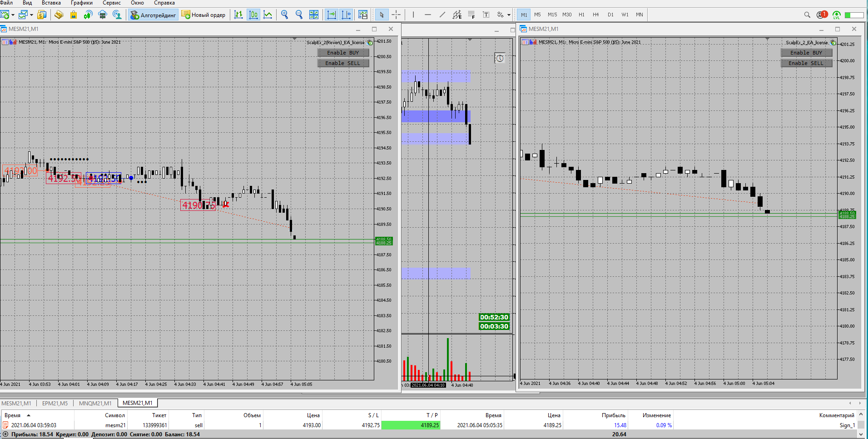Open the chart templates icon

(x=363, y=15)
